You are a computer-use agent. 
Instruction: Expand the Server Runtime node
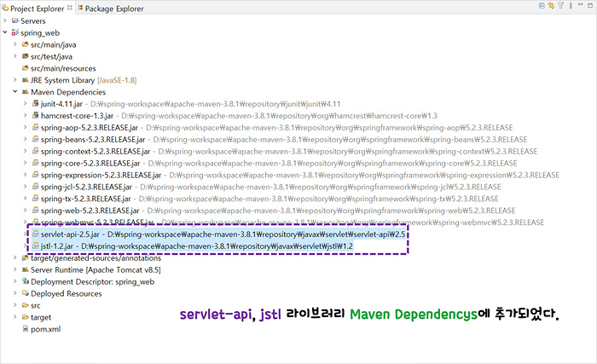[x=14, y=269]
